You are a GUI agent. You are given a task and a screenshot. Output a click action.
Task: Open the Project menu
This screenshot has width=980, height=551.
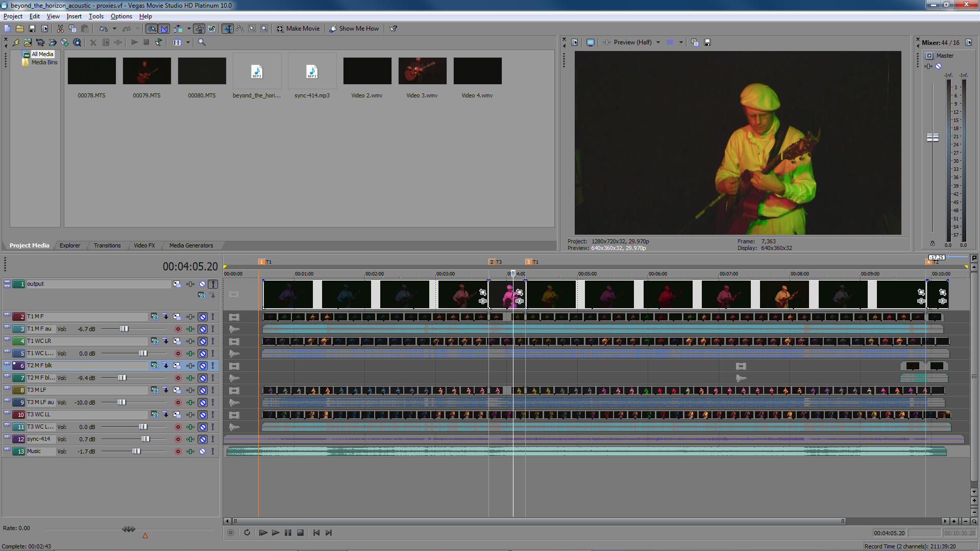click(13, 16)
